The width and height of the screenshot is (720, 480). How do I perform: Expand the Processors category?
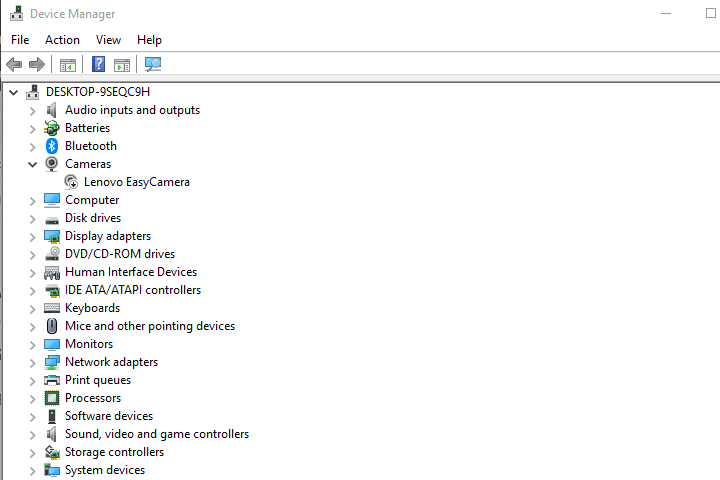(32, 399)
